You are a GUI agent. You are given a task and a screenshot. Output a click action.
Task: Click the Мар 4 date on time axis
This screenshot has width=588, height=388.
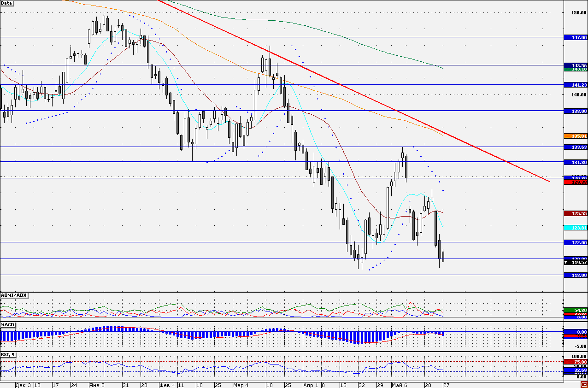[241, 385]
